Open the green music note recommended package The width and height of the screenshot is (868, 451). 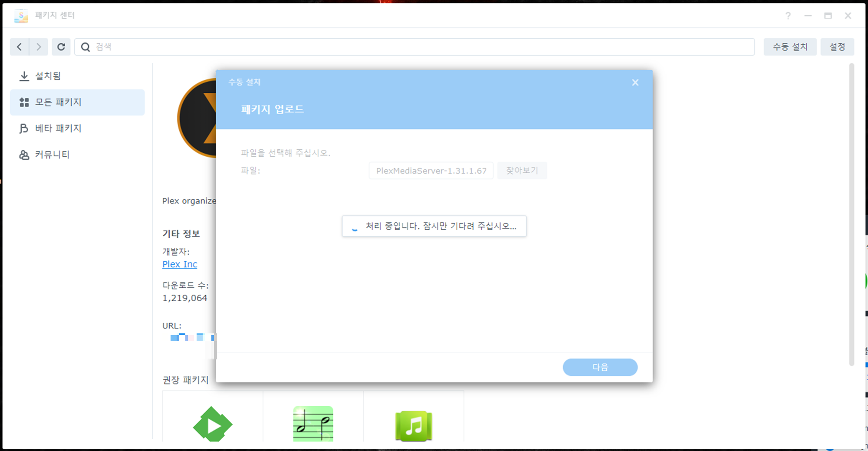point(414,426)
